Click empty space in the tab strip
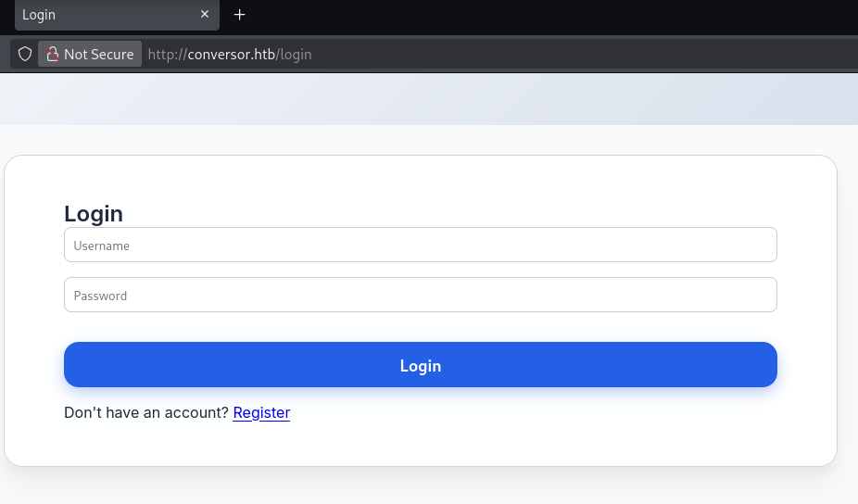 tap(556, 15)
